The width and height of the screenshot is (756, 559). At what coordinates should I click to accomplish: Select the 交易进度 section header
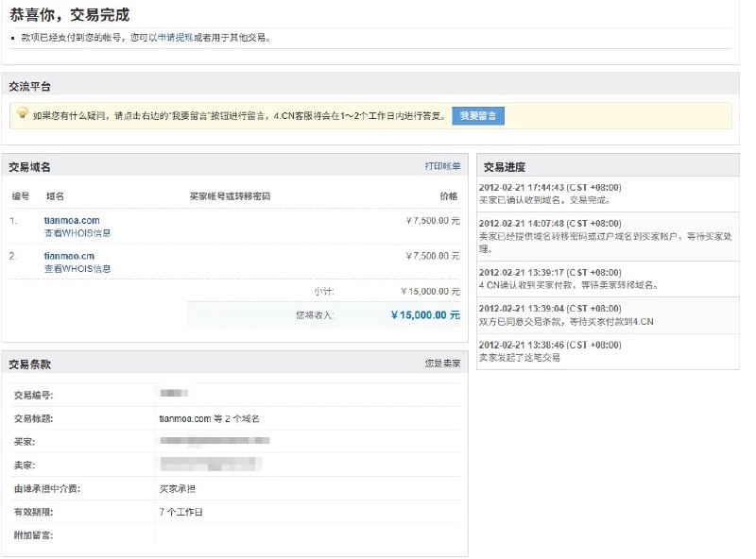point(505,167)
